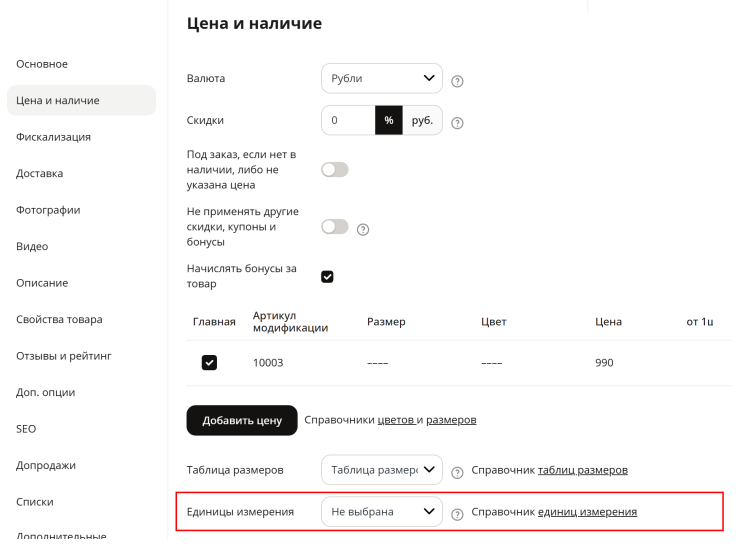
Task: Click the help icon next to Валюта
Action: click(457, 81)
